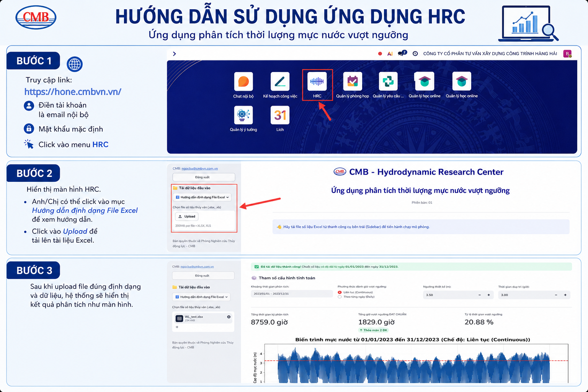Screen dimensions: 588x392
Task: Open the Lịch calendar app icon
Action: (x=280, y=115)
